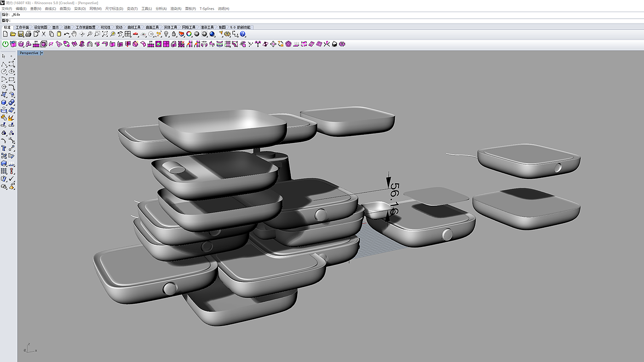
Task: Select the Pan hand tool
Action: [x=74, y=34]
